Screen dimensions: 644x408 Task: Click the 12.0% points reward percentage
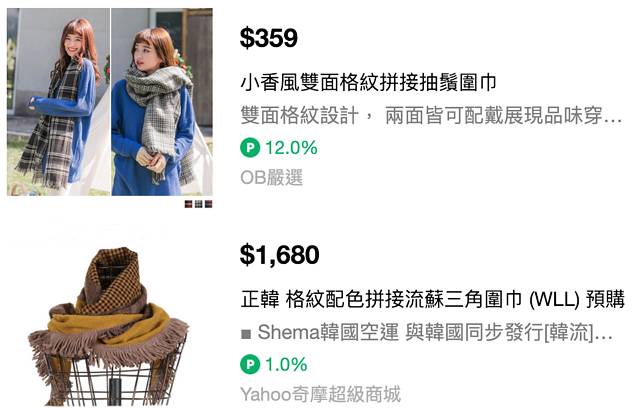[291, 148]
